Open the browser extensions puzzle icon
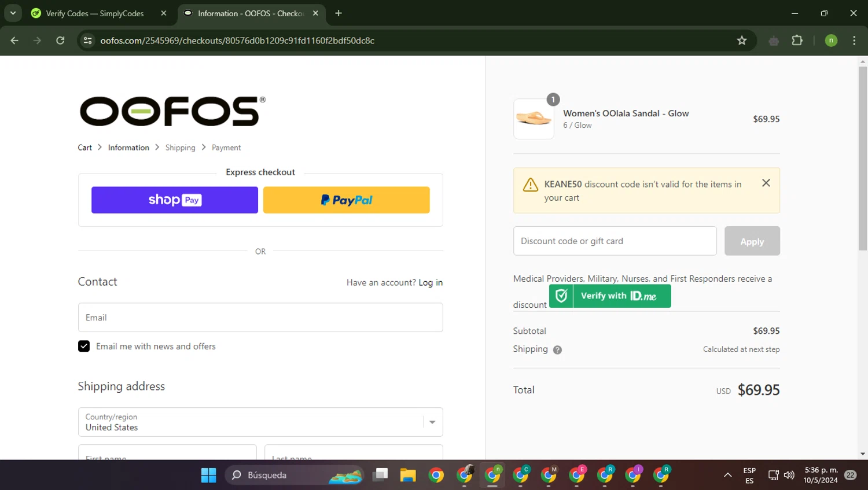The height and width of the screenshot is (490, 868). point(797,40)
